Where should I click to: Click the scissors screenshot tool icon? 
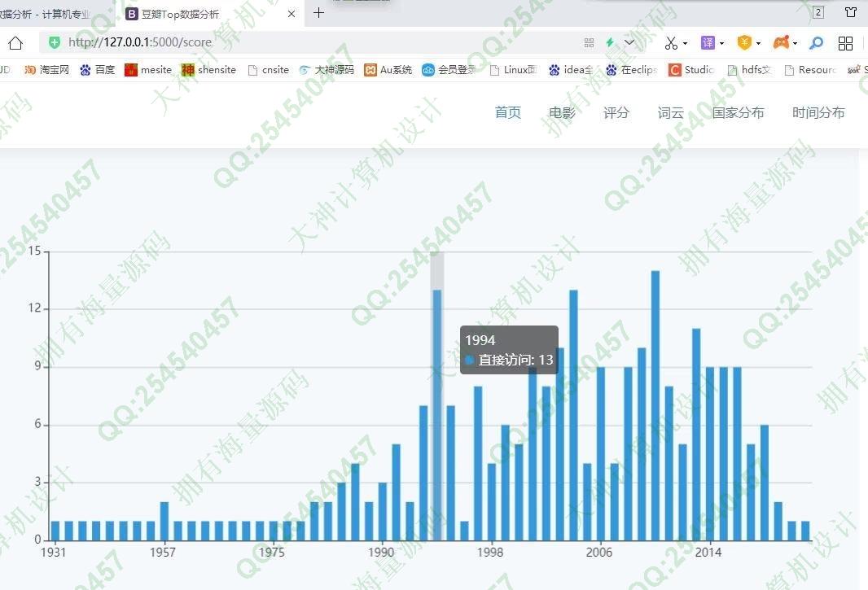coord(671,42)
